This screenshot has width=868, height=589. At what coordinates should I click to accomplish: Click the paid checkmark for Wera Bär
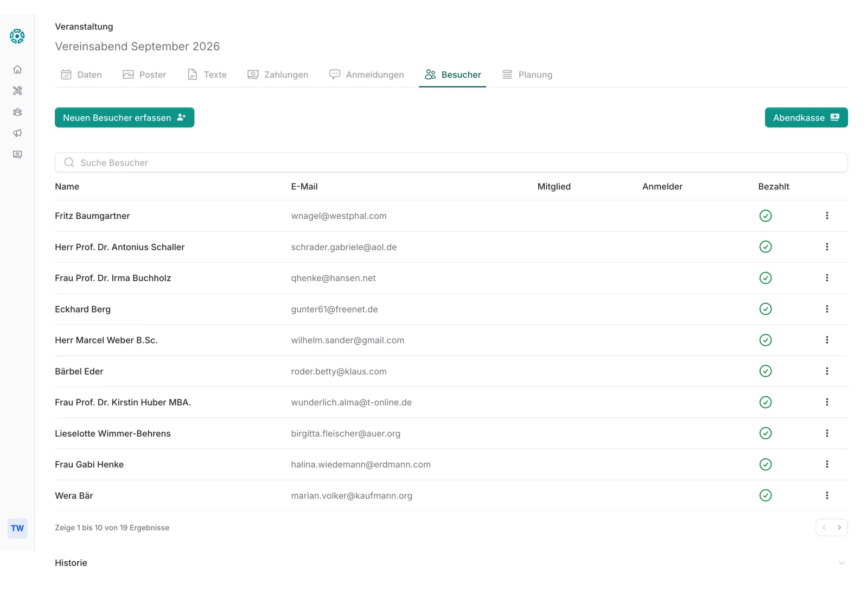coord(765,496)
